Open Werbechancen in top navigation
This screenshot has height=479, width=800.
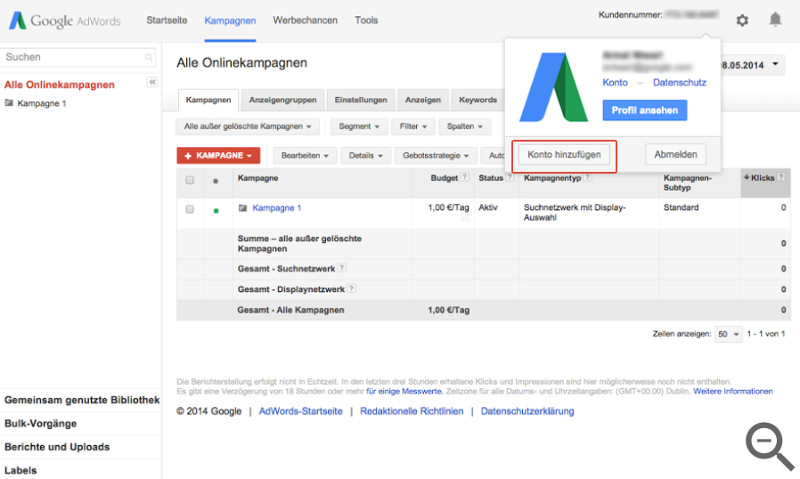click(305, 20)
